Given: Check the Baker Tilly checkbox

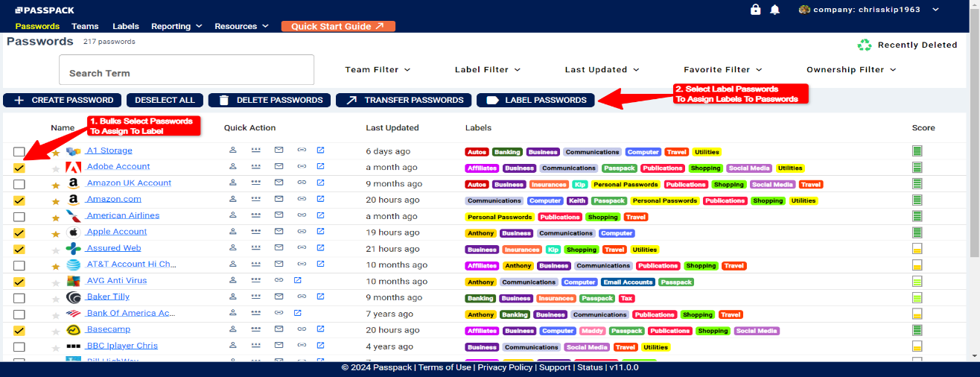Looking at the screenshot, I should click(x=19, y=299).
